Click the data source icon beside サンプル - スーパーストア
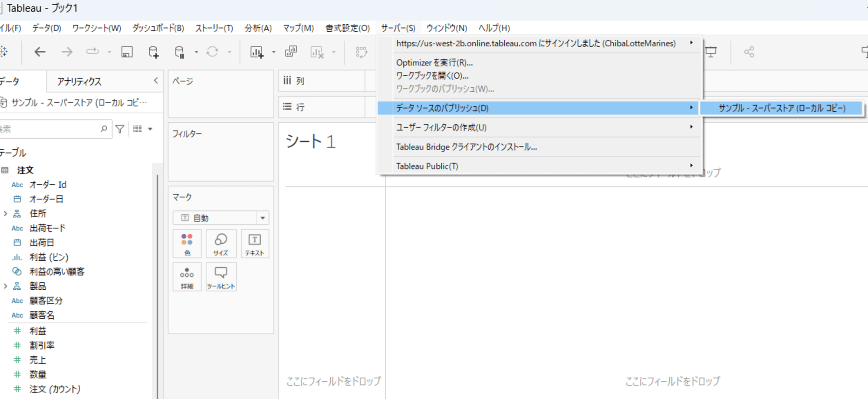Screen dimensions: 868x399 3,103
